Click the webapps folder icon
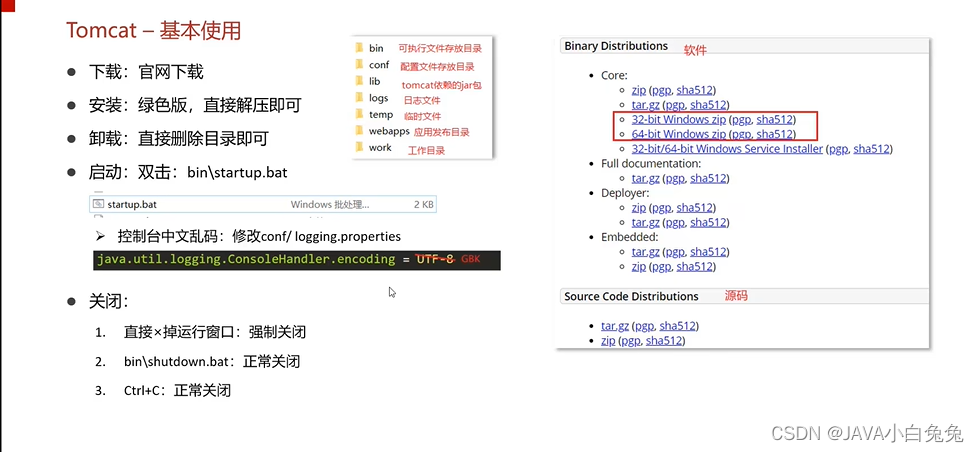This screenshot has width=979, height=452. [x=359, y=130]
